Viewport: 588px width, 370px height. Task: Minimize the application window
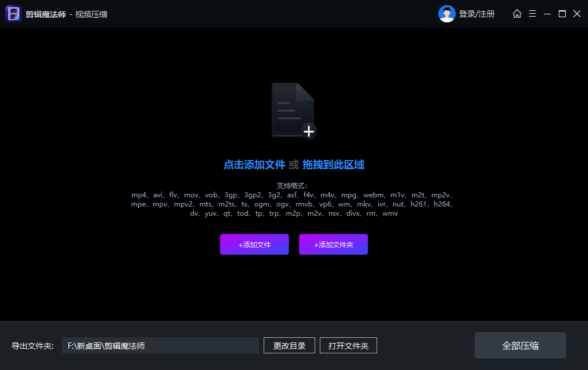click(547, 14)
